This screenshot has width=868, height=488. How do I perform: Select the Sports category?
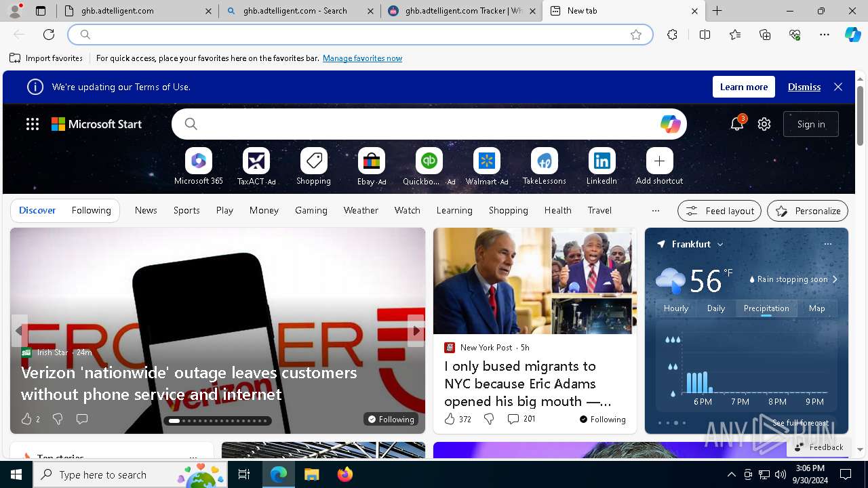click(186, 211)
